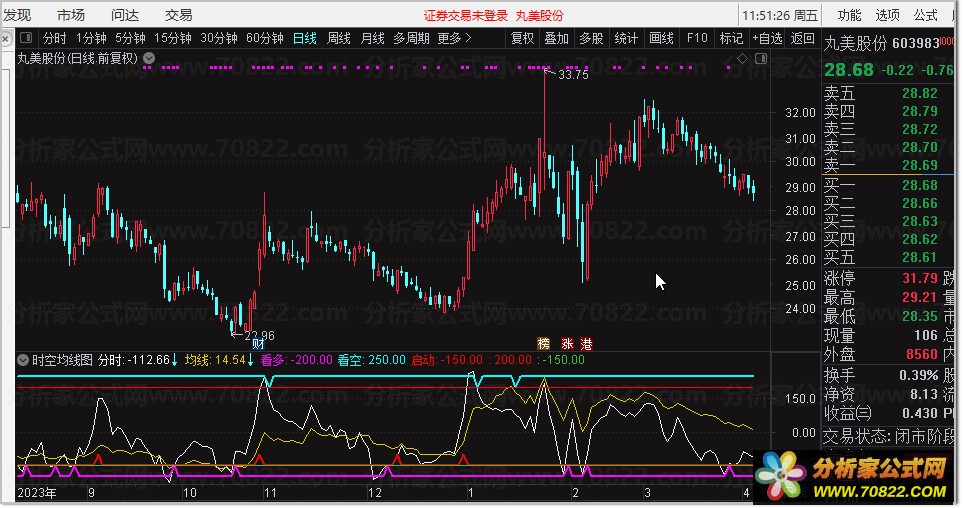The width and height of the screenshot is (963, 508).
Task: Click the 卖四 price 28.79
Action: click(919, 111)
